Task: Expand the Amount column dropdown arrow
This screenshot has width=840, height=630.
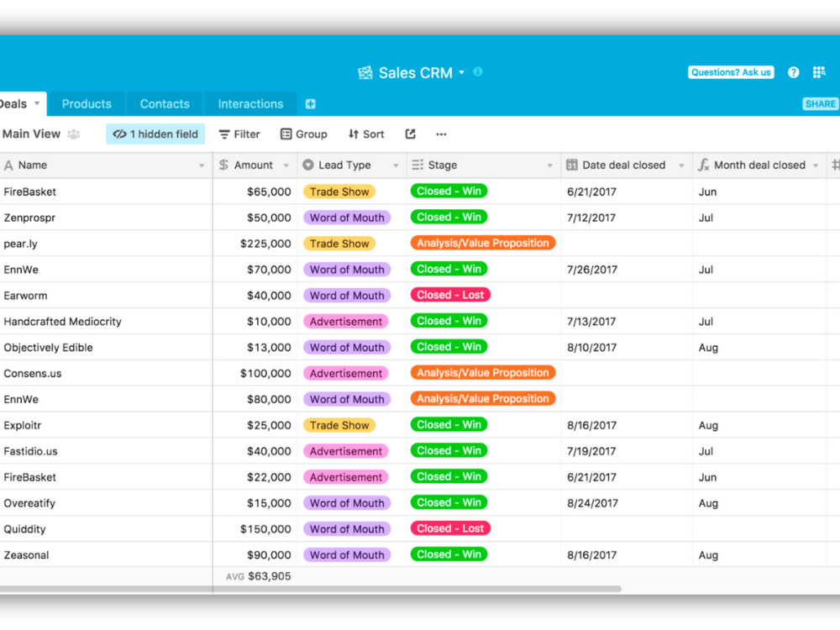Action: [x=286, y=165]
